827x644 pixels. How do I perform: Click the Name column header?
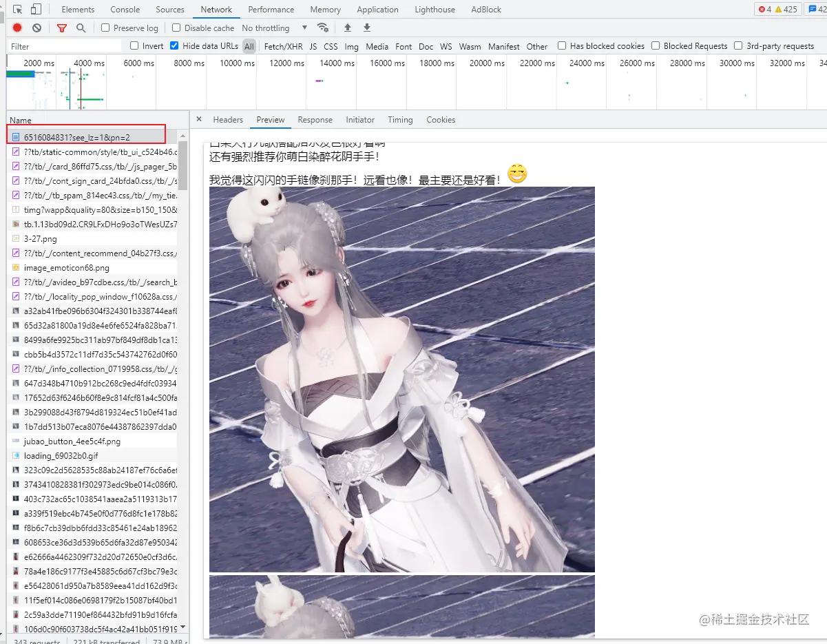(x=21, y=121)
